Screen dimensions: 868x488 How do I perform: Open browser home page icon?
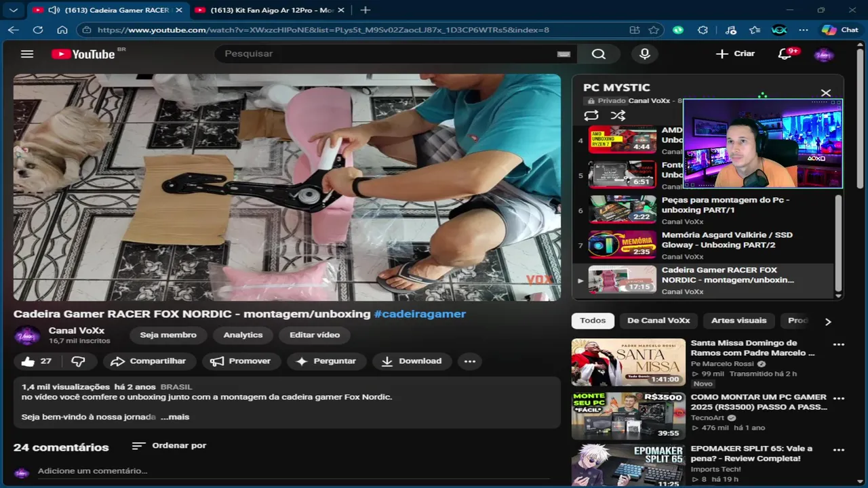(x=62, y=30)
